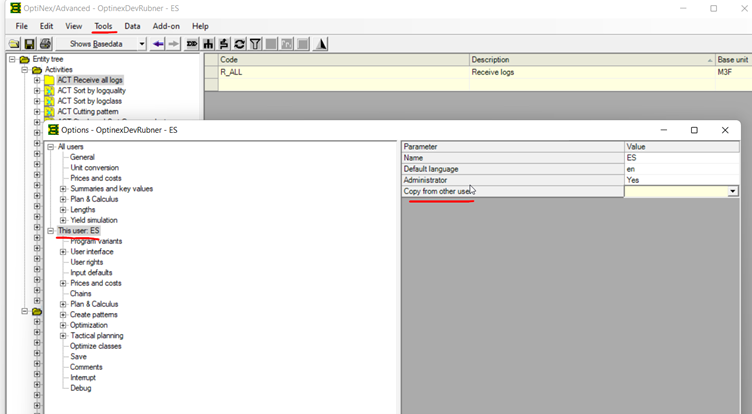Click the purple back arrow icon
Screen dimensions: 752x414
[158, 44]
